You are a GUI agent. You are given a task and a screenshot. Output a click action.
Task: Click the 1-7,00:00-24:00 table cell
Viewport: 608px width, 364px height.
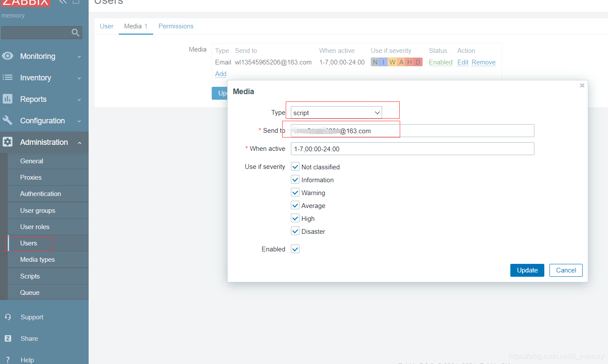tap(342, 62)
